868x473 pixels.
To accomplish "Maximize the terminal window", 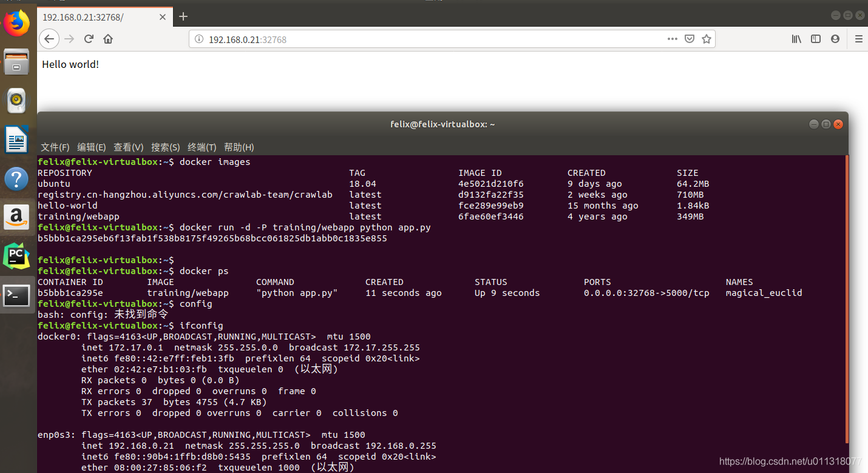I will (826, 124).
